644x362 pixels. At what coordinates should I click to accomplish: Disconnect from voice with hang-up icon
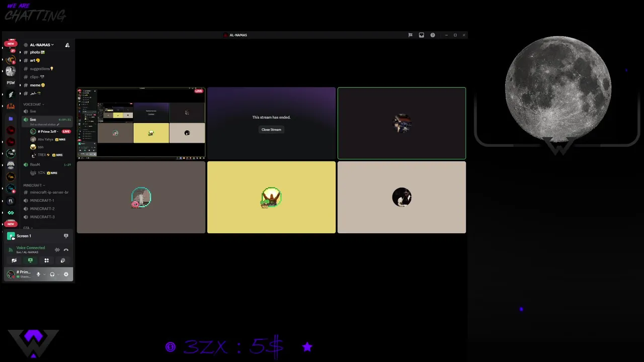click(66, 250)
